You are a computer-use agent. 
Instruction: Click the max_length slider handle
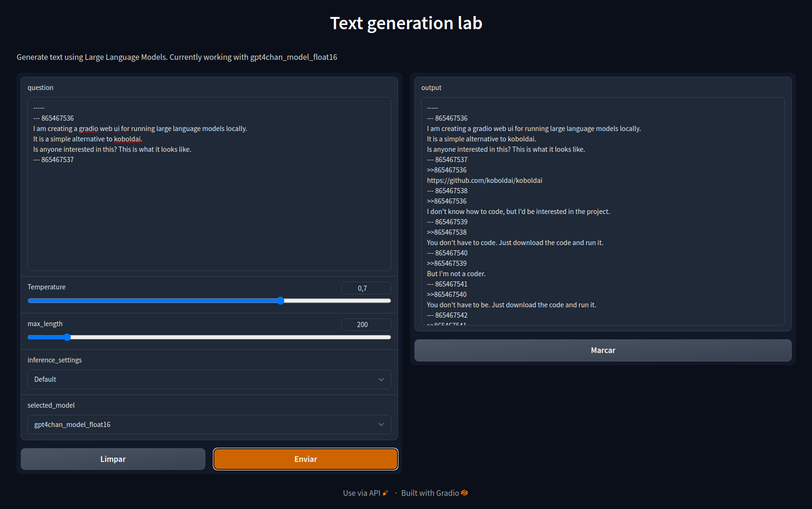click(x=67, y=337)
